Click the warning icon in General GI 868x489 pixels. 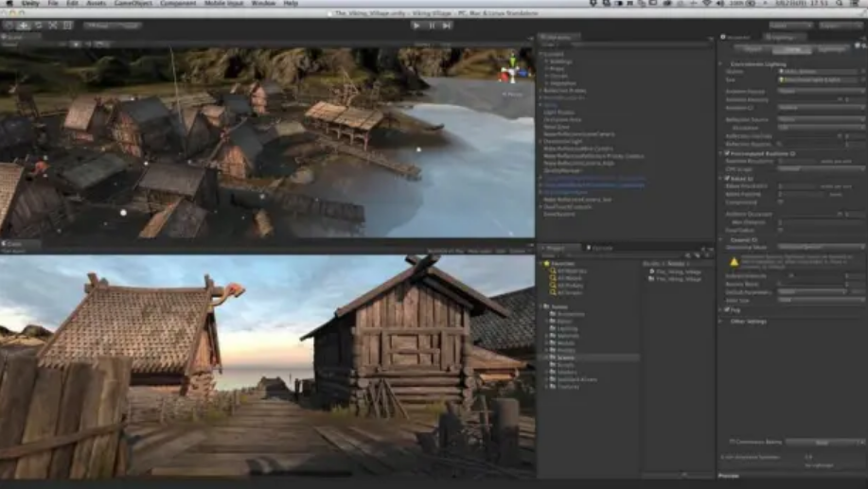(x=734, y=262)
